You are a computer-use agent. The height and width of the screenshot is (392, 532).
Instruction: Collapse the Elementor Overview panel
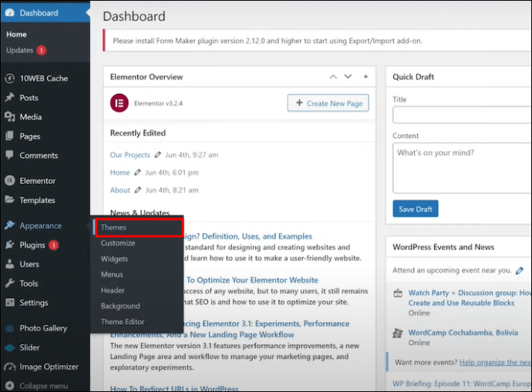(x=365, y=76)
